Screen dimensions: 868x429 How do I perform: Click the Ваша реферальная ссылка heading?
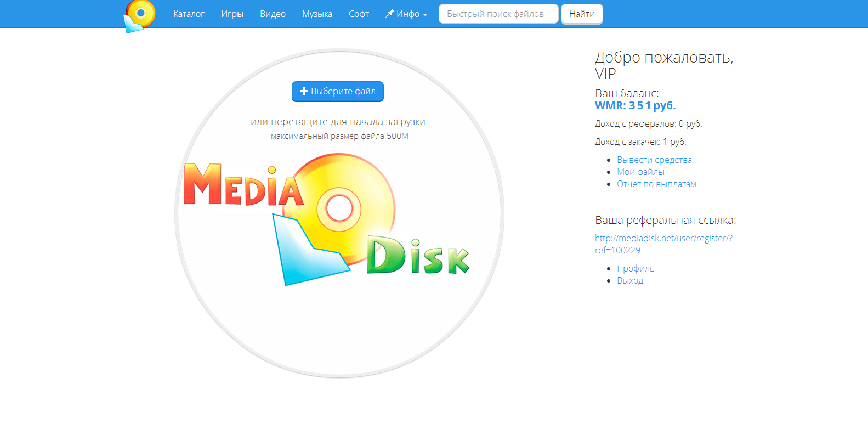[666, 220]
